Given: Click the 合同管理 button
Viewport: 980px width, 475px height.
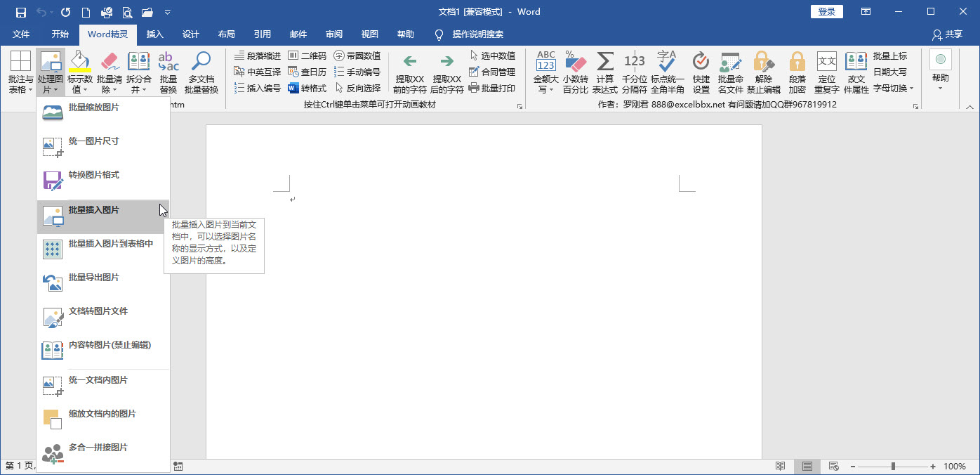Looking at the screenshot, I should (492, 72).
